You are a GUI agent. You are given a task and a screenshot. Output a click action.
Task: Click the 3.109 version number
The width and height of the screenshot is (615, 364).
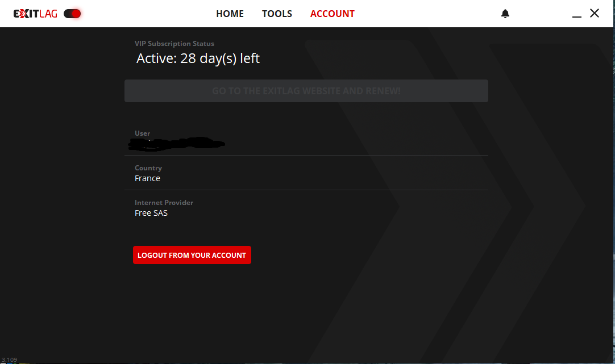click(x=9, y=359)
